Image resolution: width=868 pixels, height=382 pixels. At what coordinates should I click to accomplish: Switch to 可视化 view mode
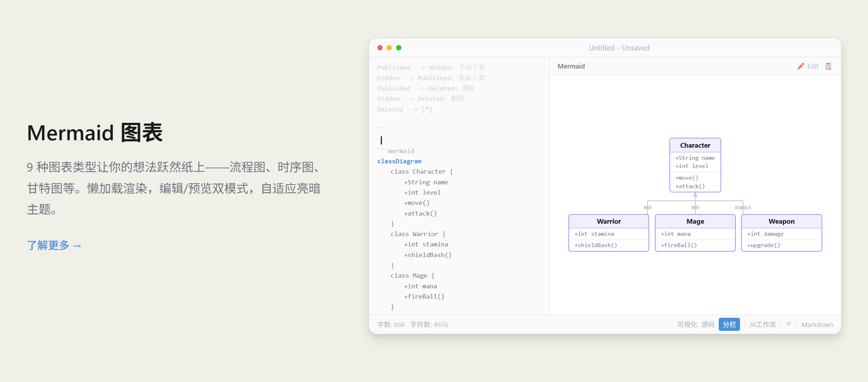(687, 324)
